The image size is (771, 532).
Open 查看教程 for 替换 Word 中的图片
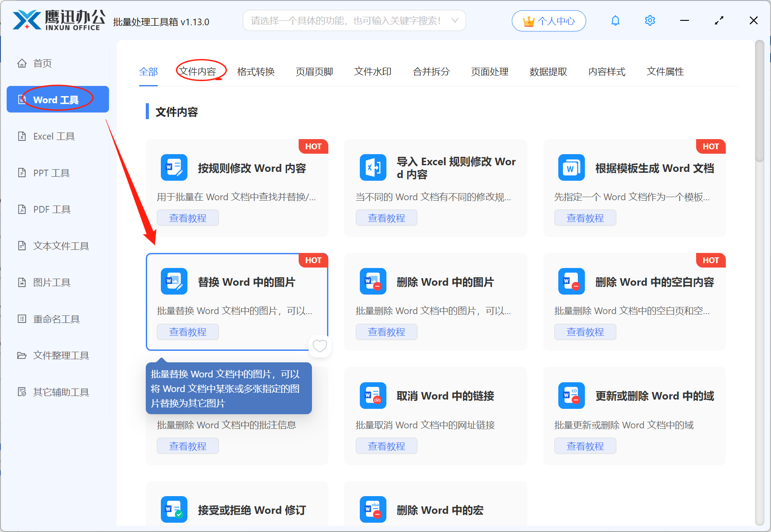pos(187,331)
